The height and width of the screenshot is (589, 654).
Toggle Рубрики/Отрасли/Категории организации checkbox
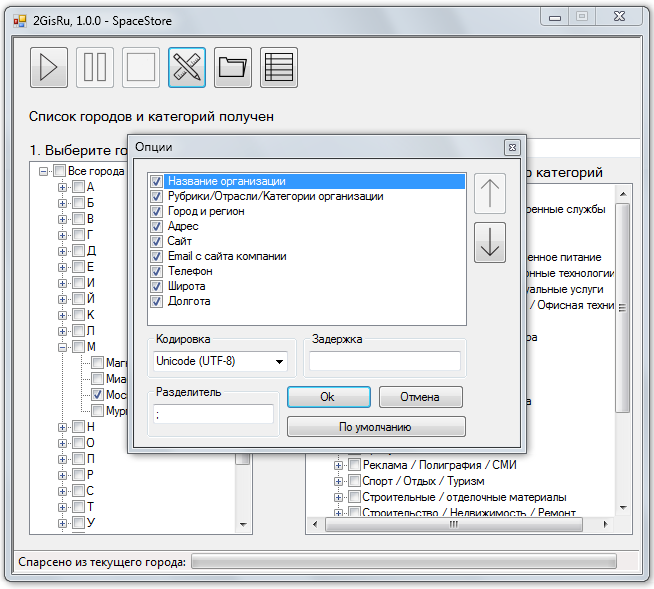point(156,196)
